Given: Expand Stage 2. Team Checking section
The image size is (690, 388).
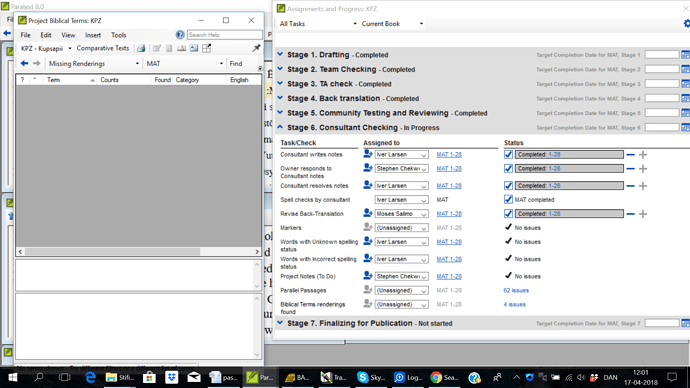Looking at the screenshot, I should tap(280, 69).
